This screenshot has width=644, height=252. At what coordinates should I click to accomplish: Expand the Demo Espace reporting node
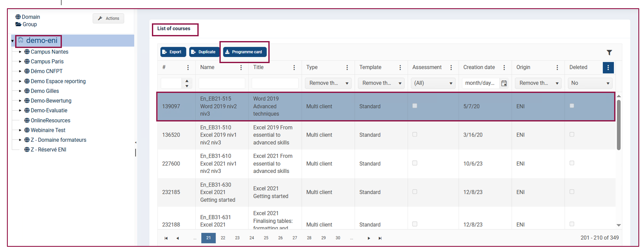point(20,81)
